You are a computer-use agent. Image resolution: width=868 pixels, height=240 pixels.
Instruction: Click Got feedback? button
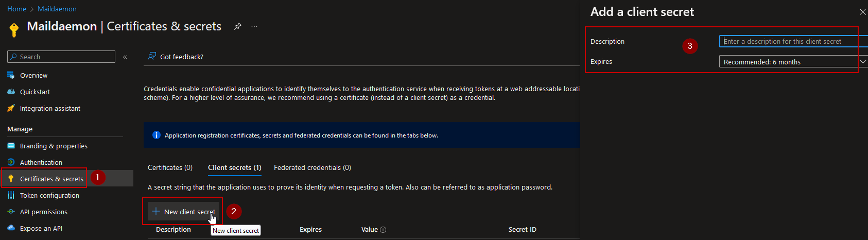pos(176,57)
